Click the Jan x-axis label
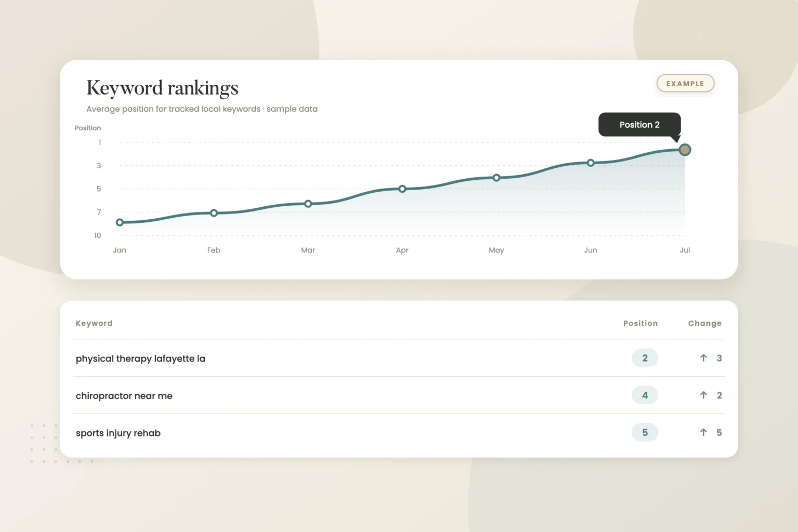This screenshot has width=798, height=532. (119, 250)
